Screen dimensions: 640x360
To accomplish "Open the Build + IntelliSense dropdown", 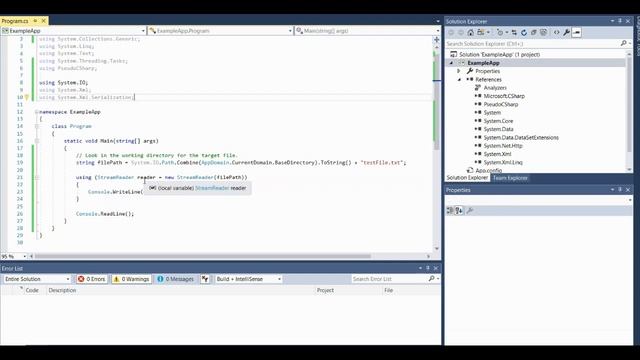I will coord(248,279).
